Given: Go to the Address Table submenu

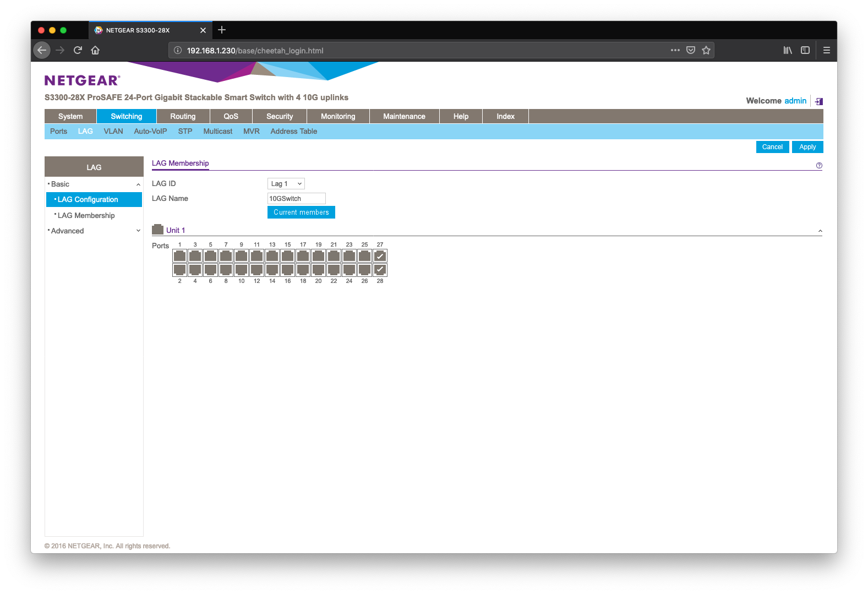Looking at the screenshot, I should point(293,132).
